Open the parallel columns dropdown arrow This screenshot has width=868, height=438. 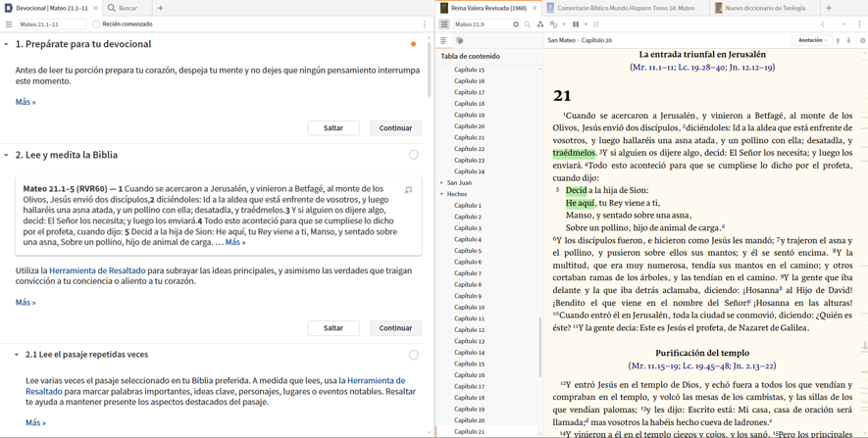586,24
